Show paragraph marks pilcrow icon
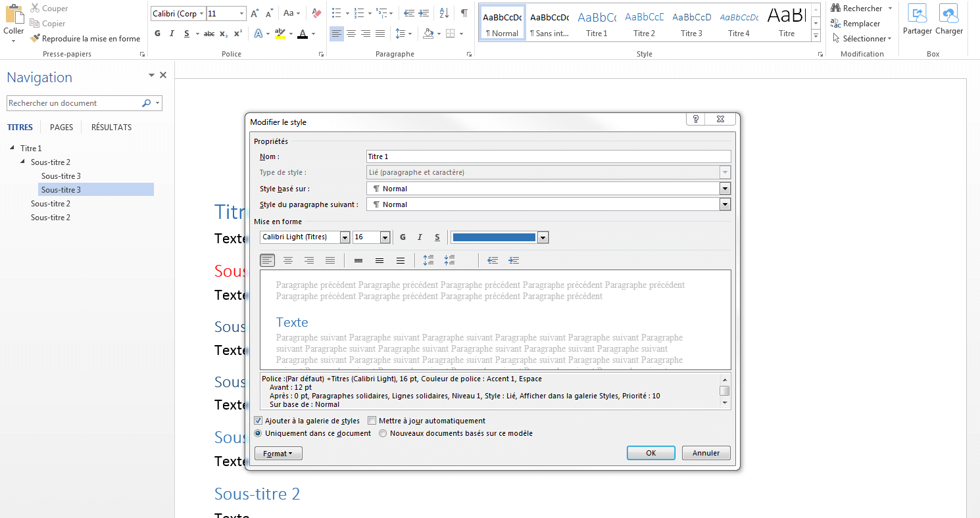 pyautogui.click(x=464, y=13)
